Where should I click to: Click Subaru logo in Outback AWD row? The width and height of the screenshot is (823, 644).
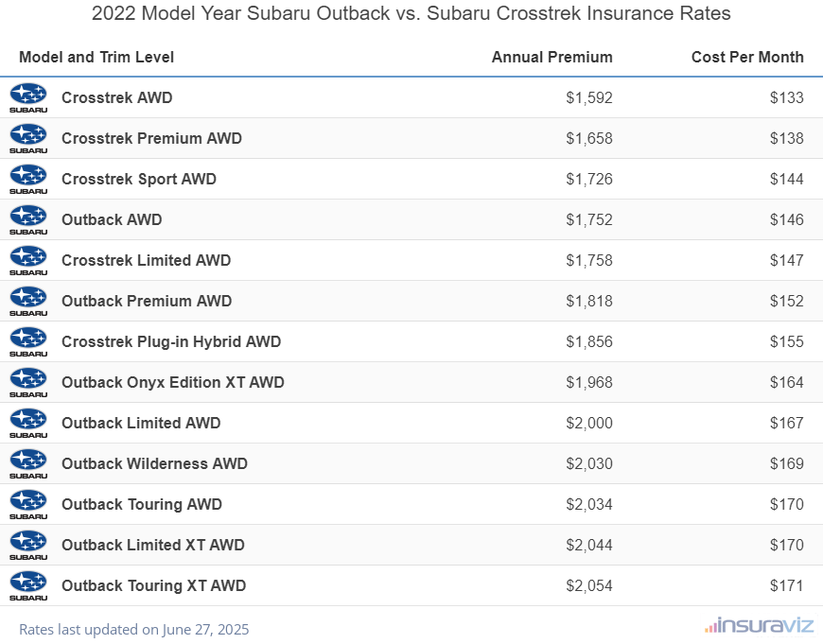coord(28,220)
